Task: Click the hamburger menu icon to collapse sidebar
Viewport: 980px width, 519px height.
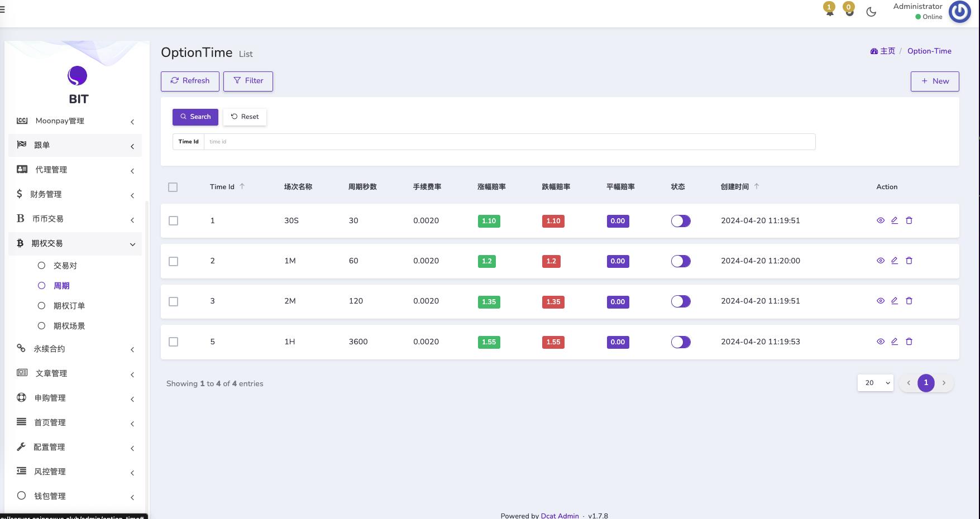Action: click(2, 9)
